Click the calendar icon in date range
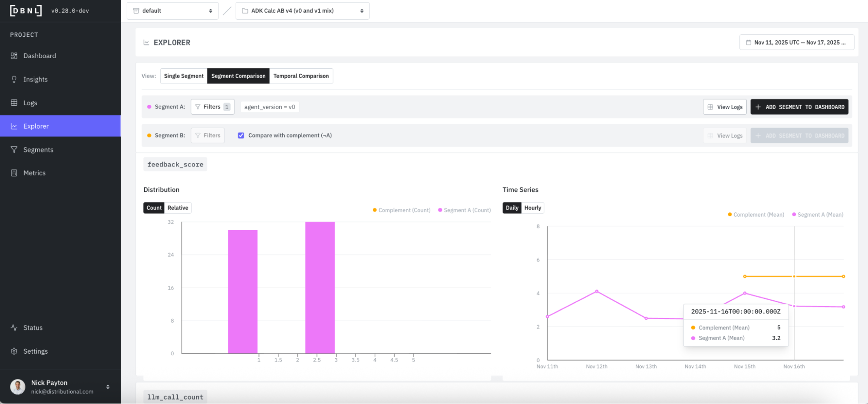The width and height of the screenshot is (868, 404). click(x=749, y=43)
